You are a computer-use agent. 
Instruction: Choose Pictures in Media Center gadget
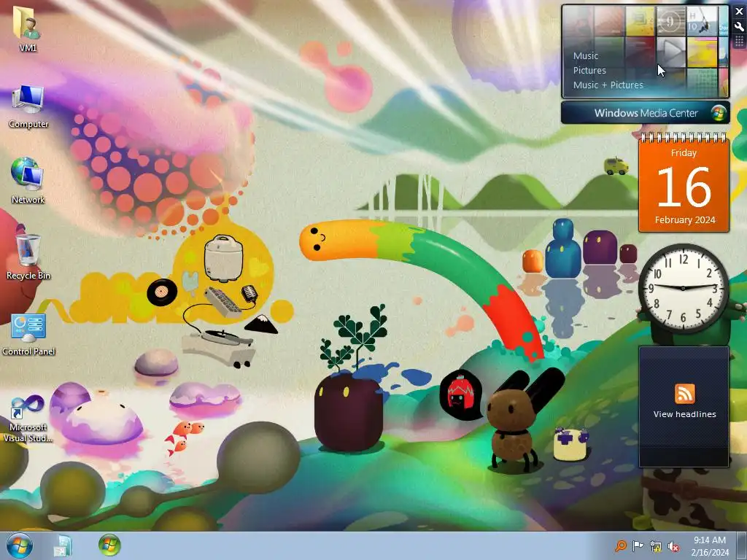click(x=589, y=71)
